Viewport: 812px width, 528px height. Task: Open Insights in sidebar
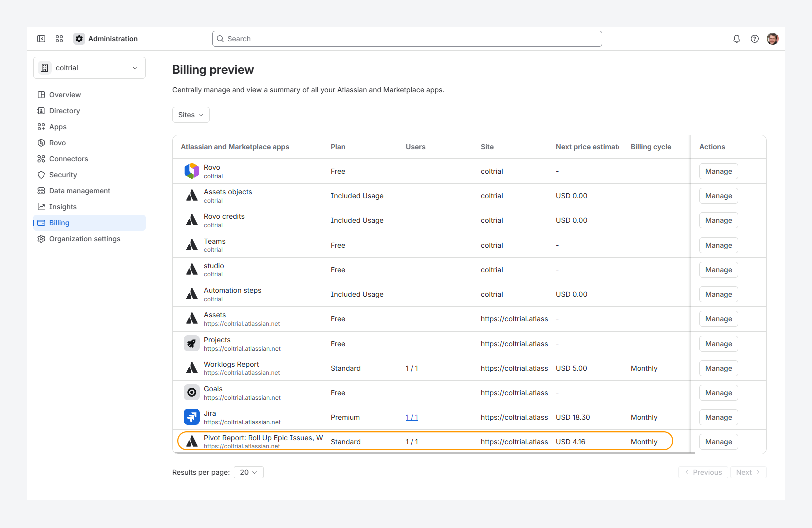[89, 207]
